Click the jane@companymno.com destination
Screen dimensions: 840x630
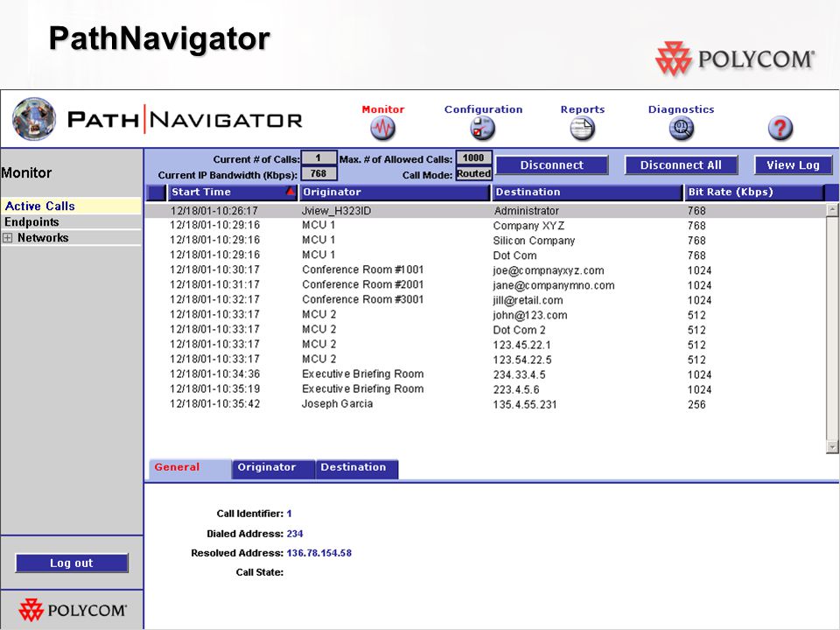pyautogui.click(x=553, y=285)
